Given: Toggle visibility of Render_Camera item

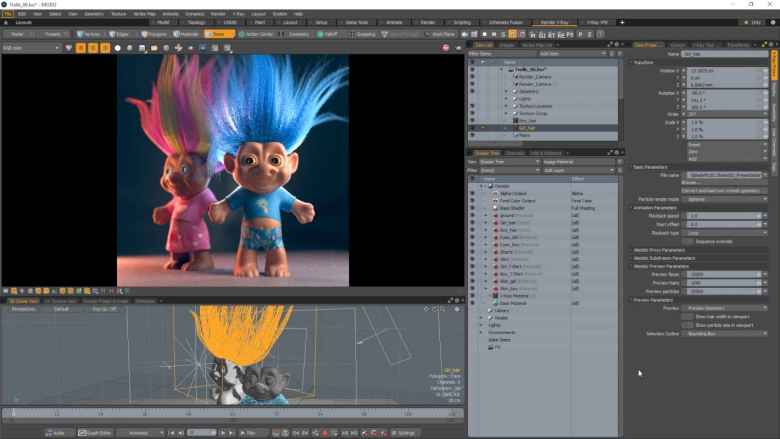Looking at the screenshot, I should tap(473, 76).
